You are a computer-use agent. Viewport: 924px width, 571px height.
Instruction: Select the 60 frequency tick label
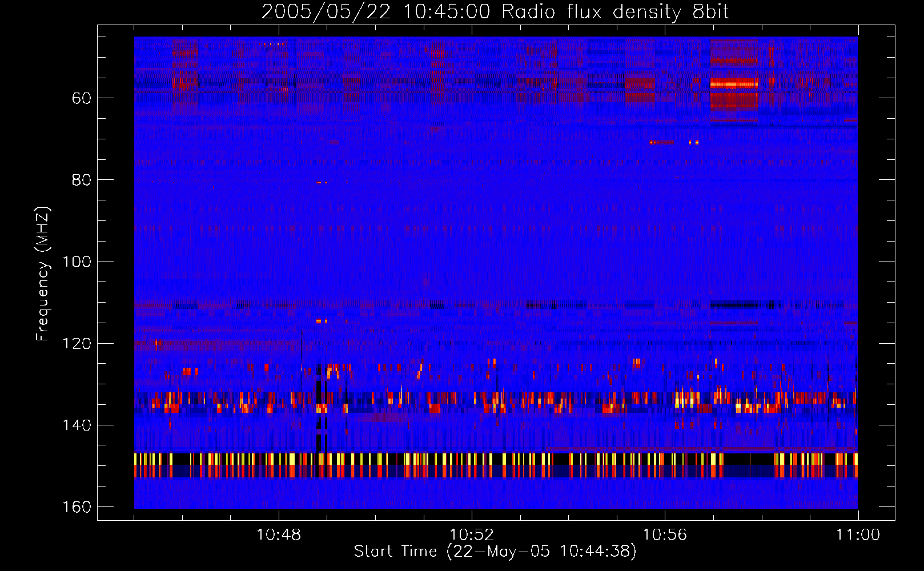(82, 98)
